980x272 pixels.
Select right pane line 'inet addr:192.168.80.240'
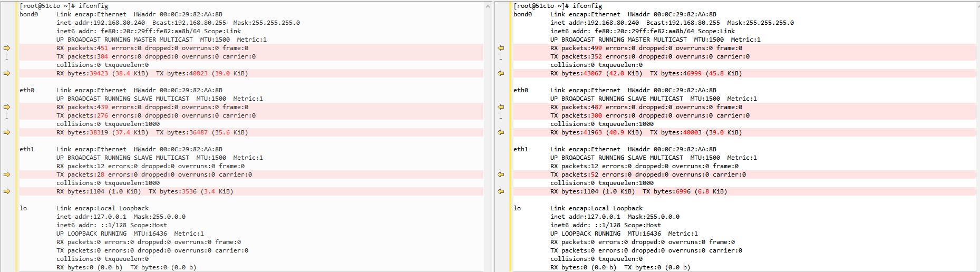(x=672, y=23)
